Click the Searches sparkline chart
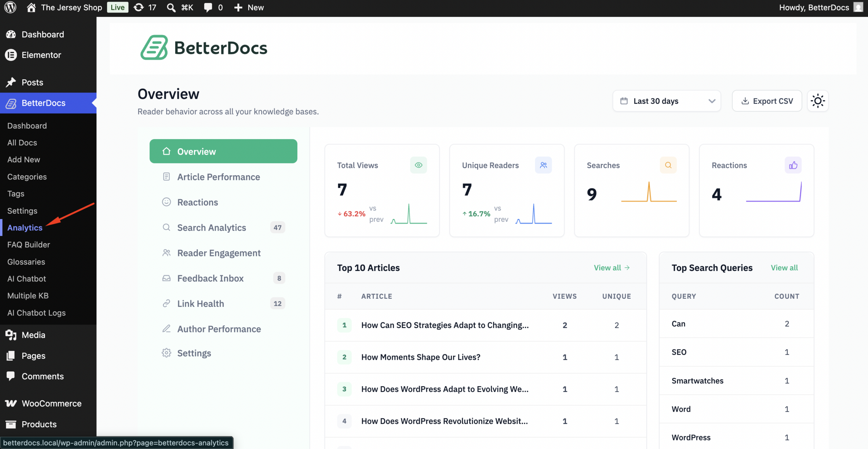Screen dimensions: 868x449 pyautogui.click(x=649, y=192)
